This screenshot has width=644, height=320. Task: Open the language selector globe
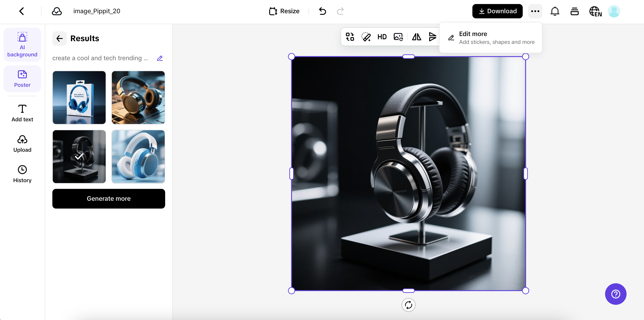[595, 11]
